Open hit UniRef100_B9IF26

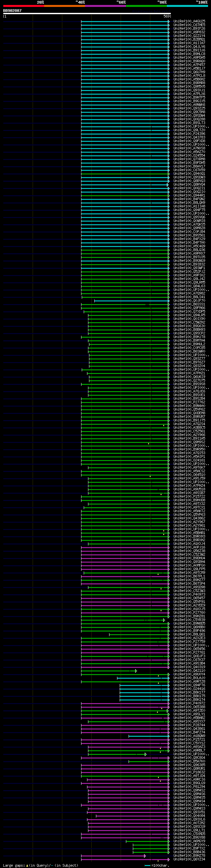click(x=189, y=29)
